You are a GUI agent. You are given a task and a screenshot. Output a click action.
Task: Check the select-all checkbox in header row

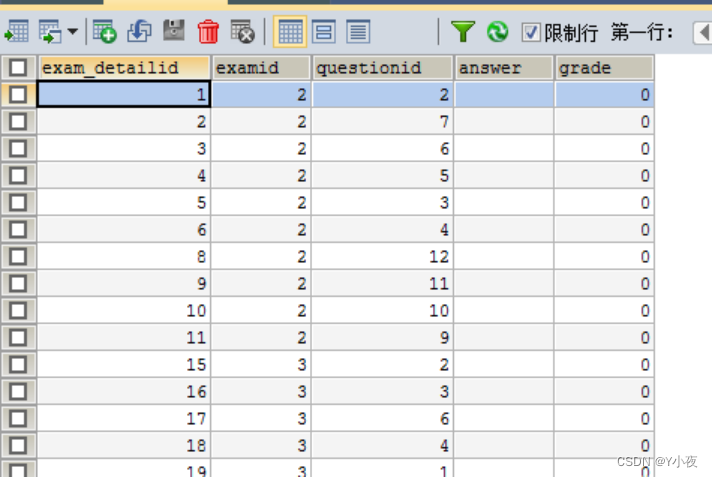[18, 68]
